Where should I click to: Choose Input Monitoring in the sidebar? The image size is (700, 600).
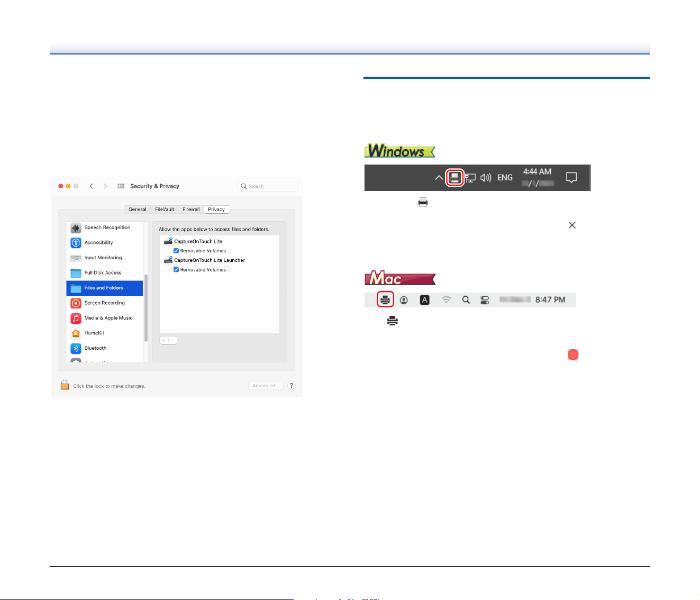[105, 258]
